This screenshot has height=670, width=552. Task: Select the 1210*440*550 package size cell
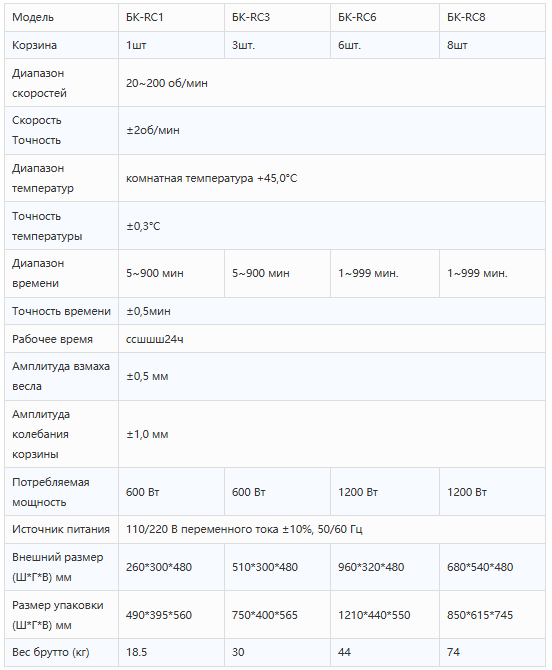point(385,615)
